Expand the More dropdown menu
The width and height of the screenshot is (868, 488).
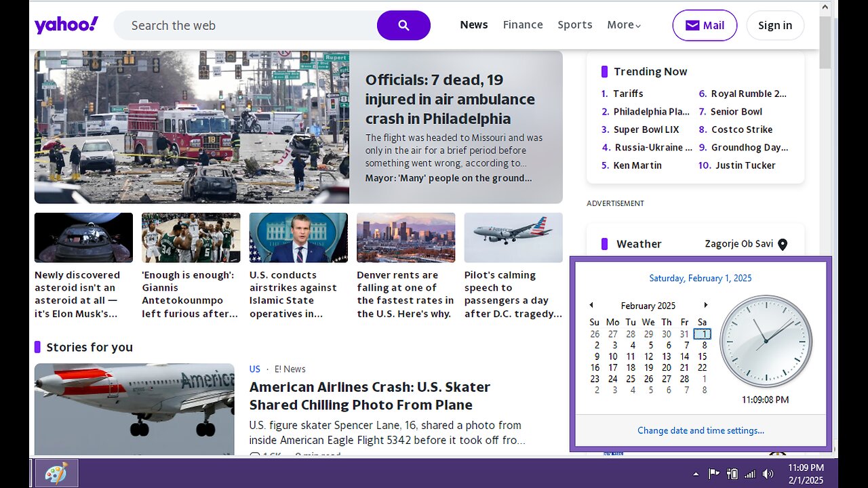click(x=624, y=24)
